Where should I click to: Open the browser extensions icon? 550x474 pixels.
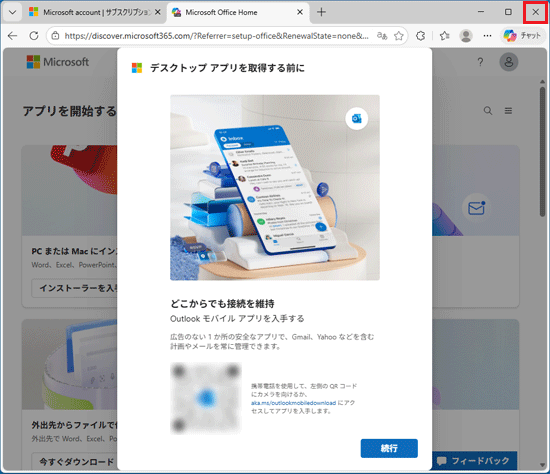pos(420,35)
